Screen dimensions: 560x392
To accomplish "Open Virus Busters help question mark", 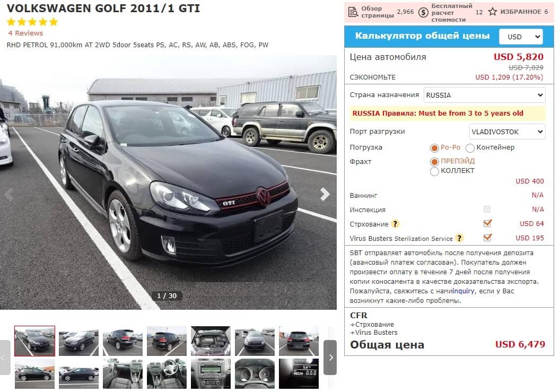I will point(459,238).
